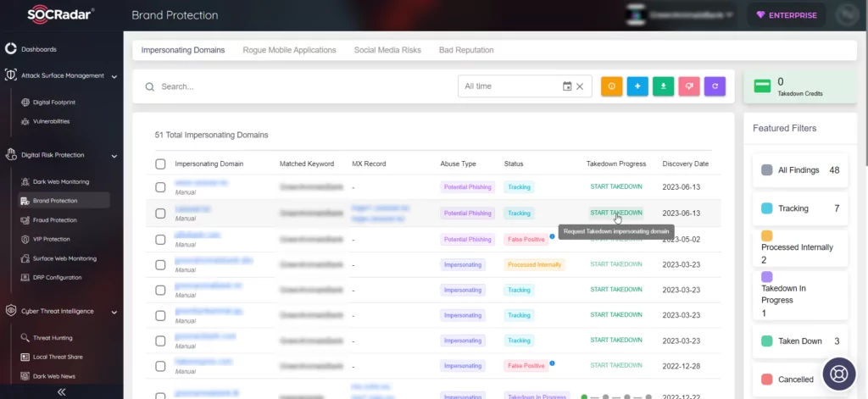868x399 pixels.
Task: Filter by Takedown In Progress
Action: coord(800,296)
